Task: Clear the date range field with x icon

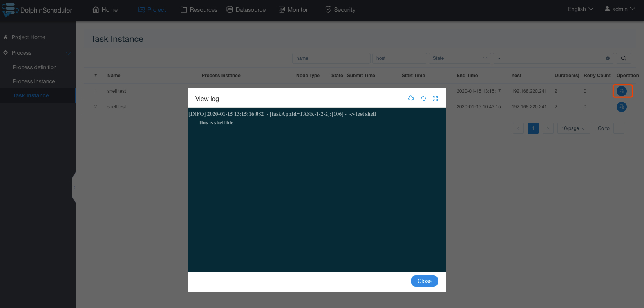Action: 608,58
